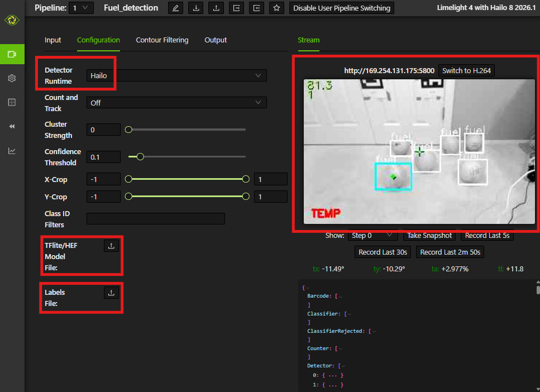Expand Detector entry 1 object
This screenshot has height=392, width=540.
click(333, 385)
